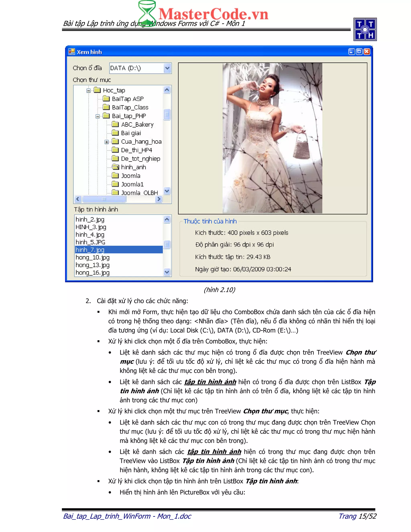The image size is (411, 532).
Task: Select the BaiTap ASP folder
Action: coord(128,99)
